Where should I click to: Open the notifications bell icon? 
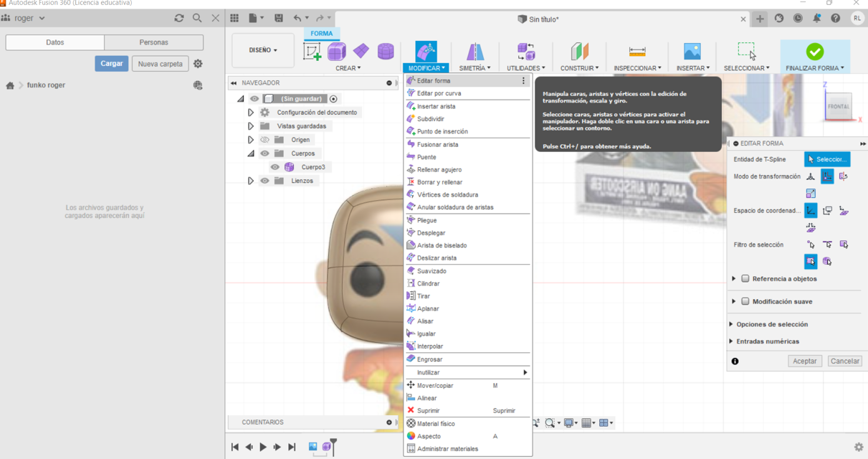tap(816, 19)
